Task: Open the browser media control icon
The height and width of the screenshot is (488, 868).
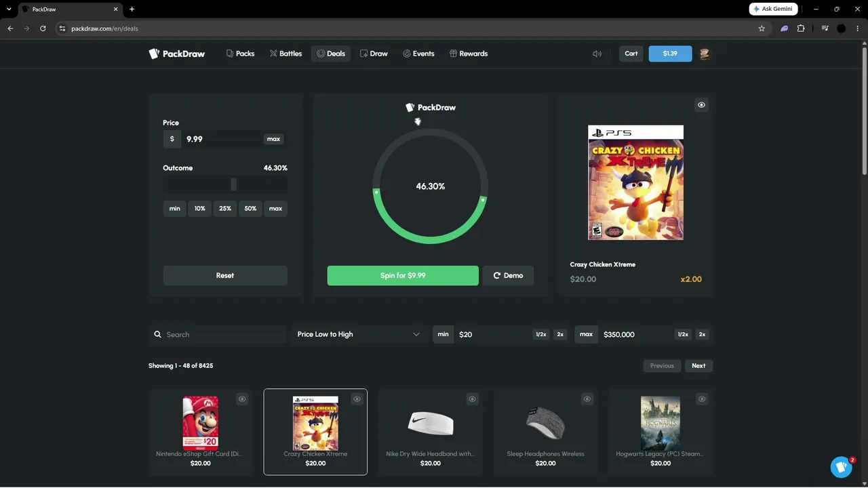Action: tap(825, 28)
